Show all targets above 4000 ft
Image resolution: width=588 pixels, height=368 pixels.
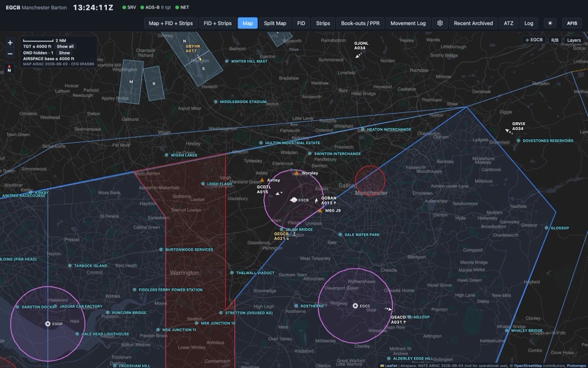click(66, 47)
